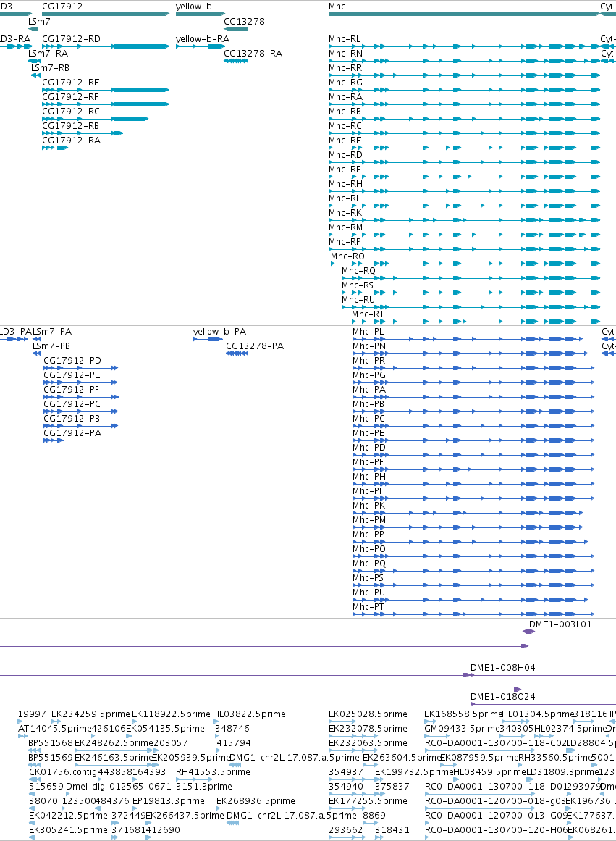Viewport: 616px width, 841px height.
Task: Select protein Mhc-PL
Action: [x=368, y=332]
